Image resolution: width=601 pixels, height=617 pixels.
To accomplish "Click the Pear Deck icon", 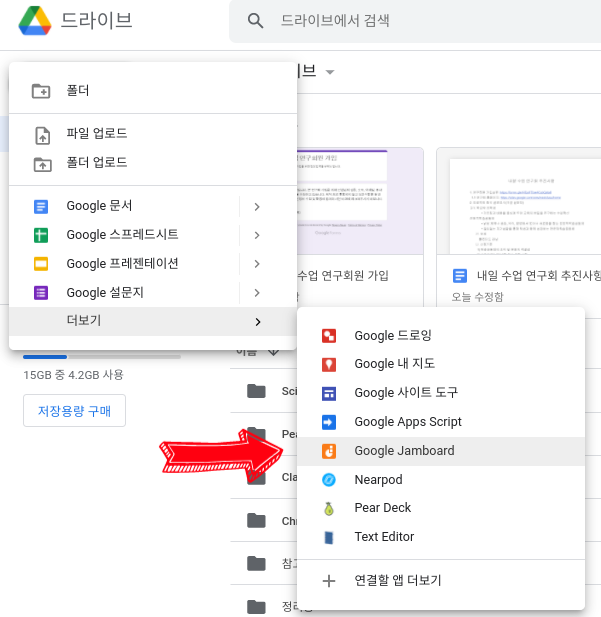I will (329, 508).
